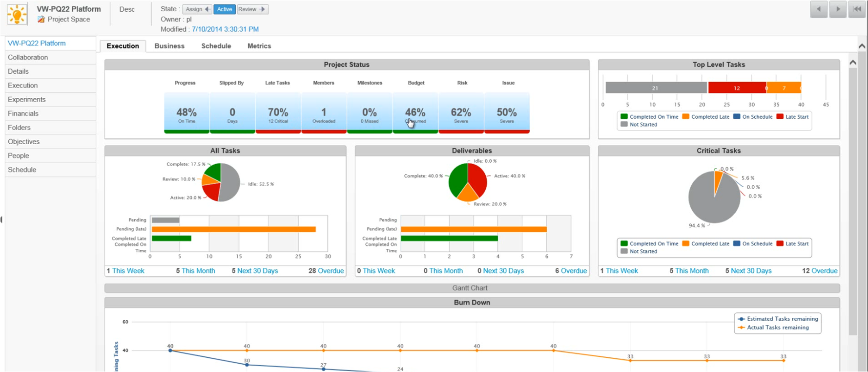868x372 pixels.
Task: Open the Metrics tab
Action: 259,46
